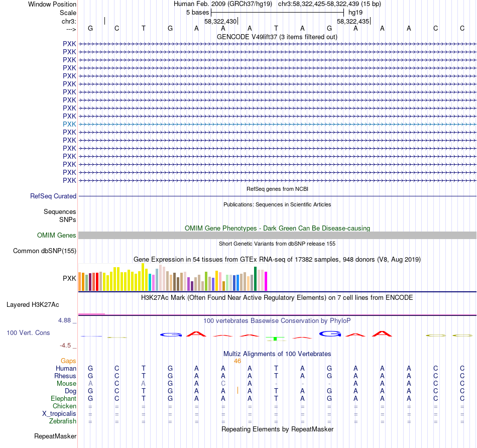
Task: Click the RefSeq Curated intron line
Action: (x=277, y=196)
